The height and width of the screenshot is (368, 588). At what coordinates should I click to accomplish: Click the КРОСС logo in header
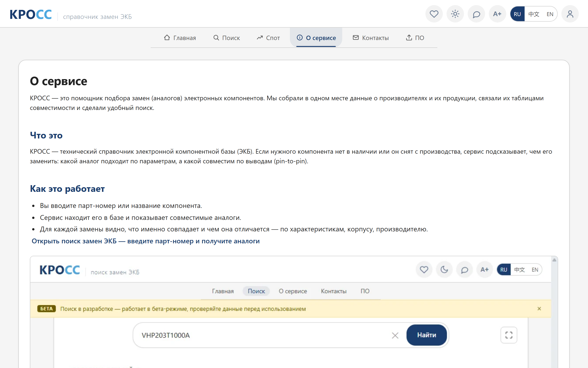31,14
